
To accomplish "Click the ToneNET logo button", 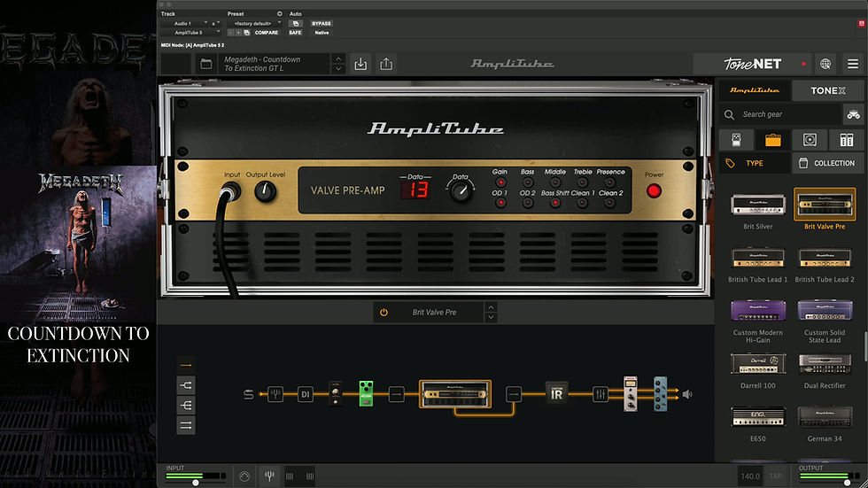I will coord(752,64).
